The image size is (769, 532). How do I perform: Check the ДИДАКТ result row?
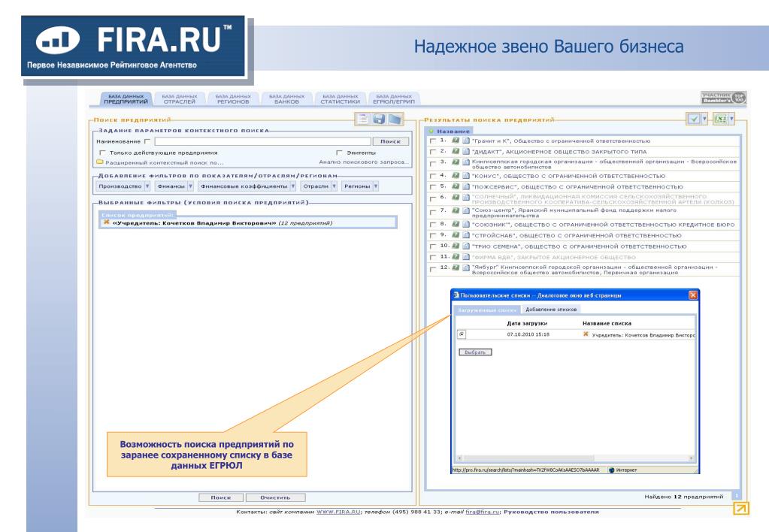[432, 152]
